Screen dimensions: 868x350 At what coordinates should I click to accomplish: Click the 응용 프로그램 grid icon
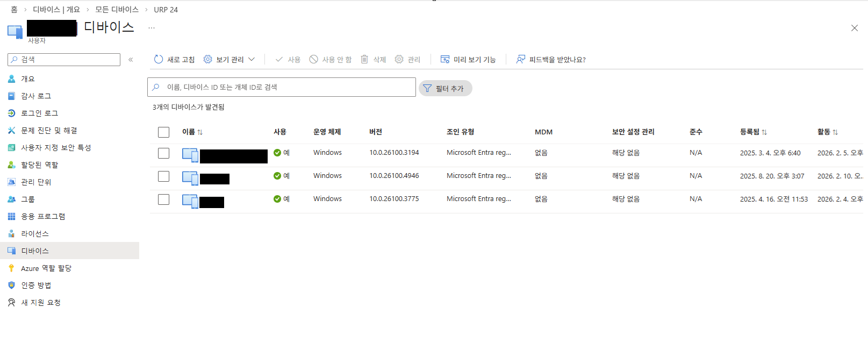click(11, 216)
